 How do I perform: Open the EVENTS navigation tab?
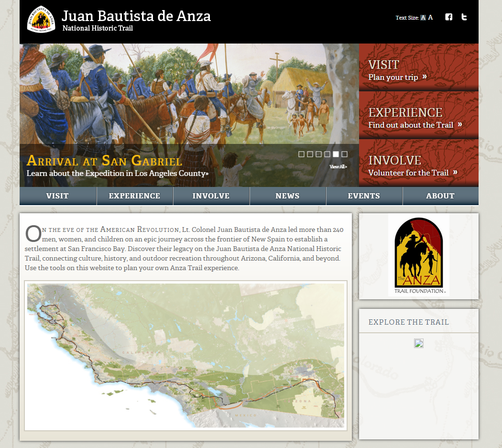pyautogui.click(x=364, y=196)
